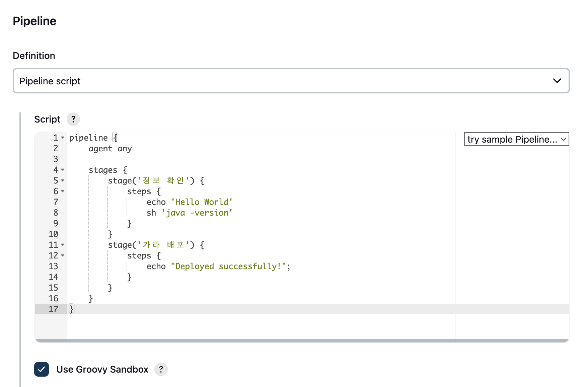The image size is (588, 387).
Task: Click the 'Pipeline' section heading
Action: (34, 21)
